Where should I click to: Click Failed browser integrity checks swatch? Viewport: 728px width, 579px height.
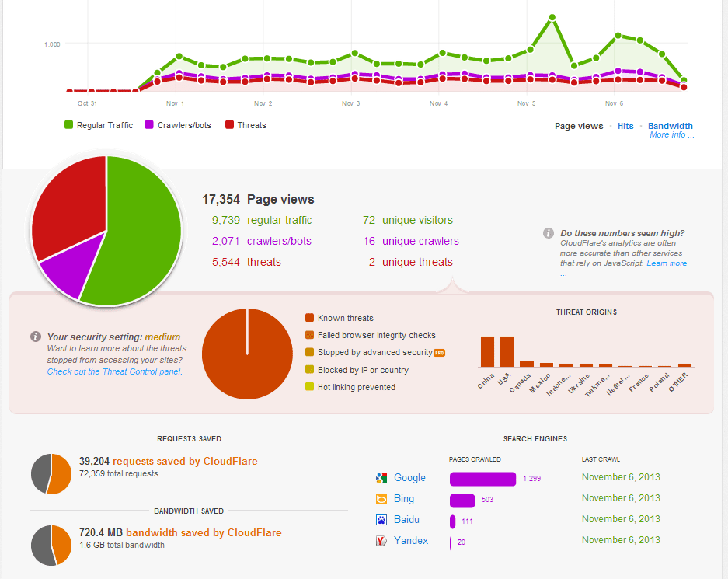pos(310,335)
